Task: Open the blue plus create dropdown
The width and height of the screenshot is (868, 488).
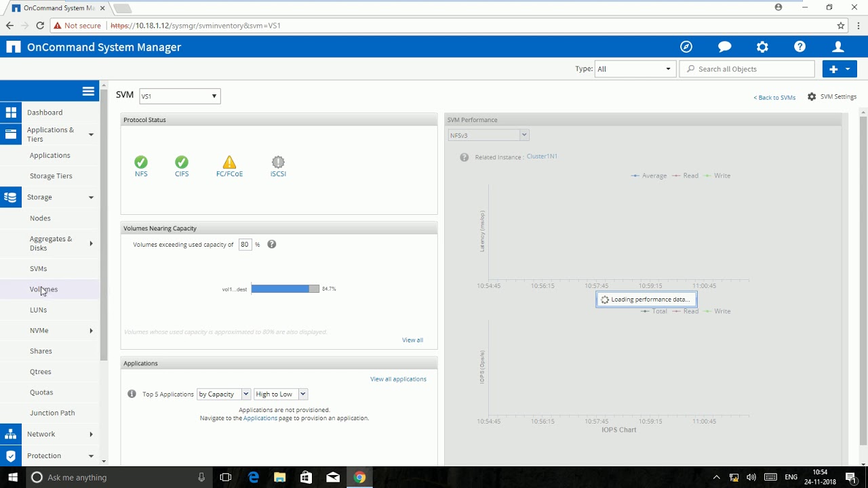Action: (840, 69)
